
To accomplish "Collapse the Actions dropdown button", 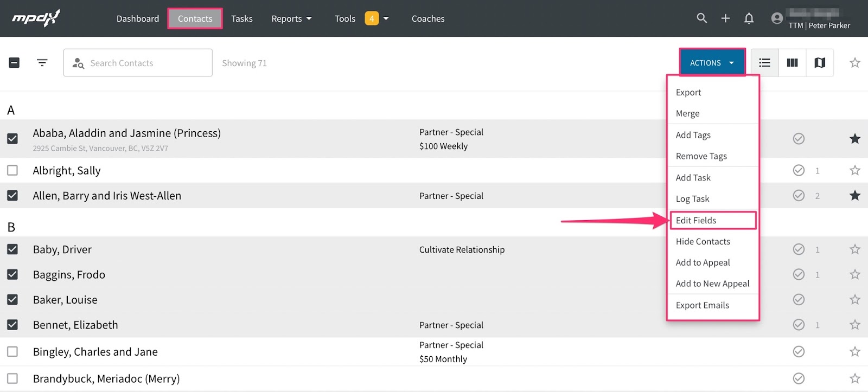I will 712,63.
